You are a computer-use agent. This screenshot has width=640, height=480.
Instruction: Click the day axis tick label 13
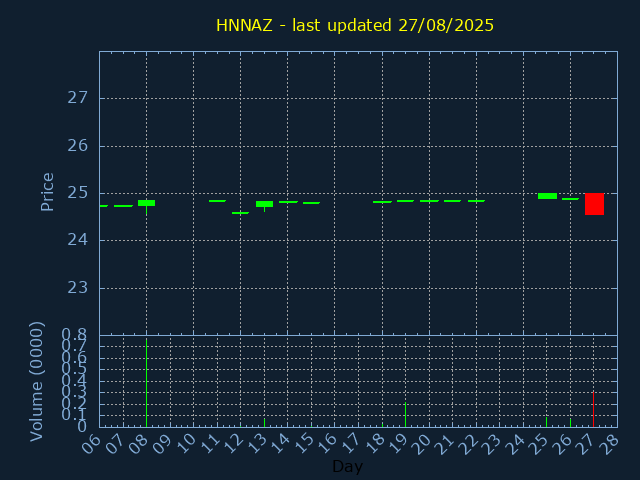click(x=257, y=443)
